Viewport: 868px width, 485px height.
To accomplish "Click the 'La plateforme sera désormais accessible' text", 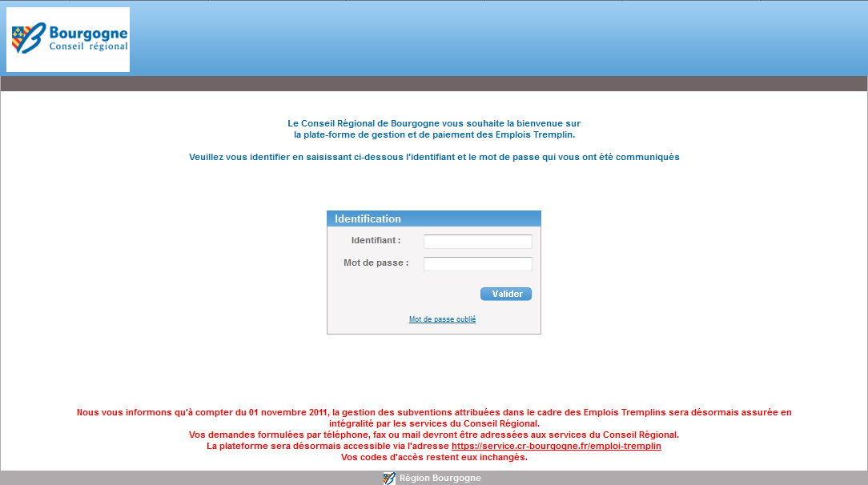I will point(328,446).
